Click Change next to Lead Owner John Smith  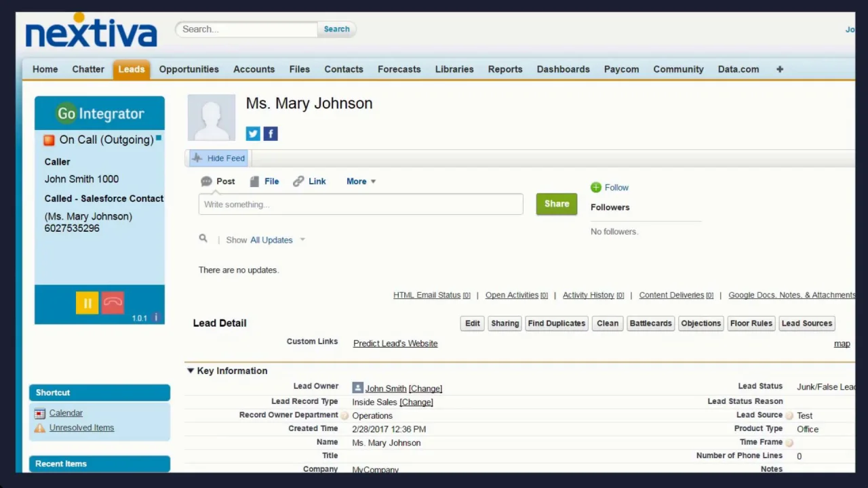click(425, 389)
